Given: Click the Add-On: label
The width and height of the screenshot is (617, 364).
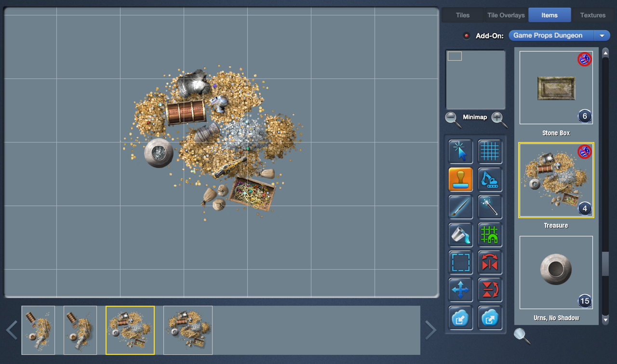Looking at the screenshot, I should click(489, 36).
